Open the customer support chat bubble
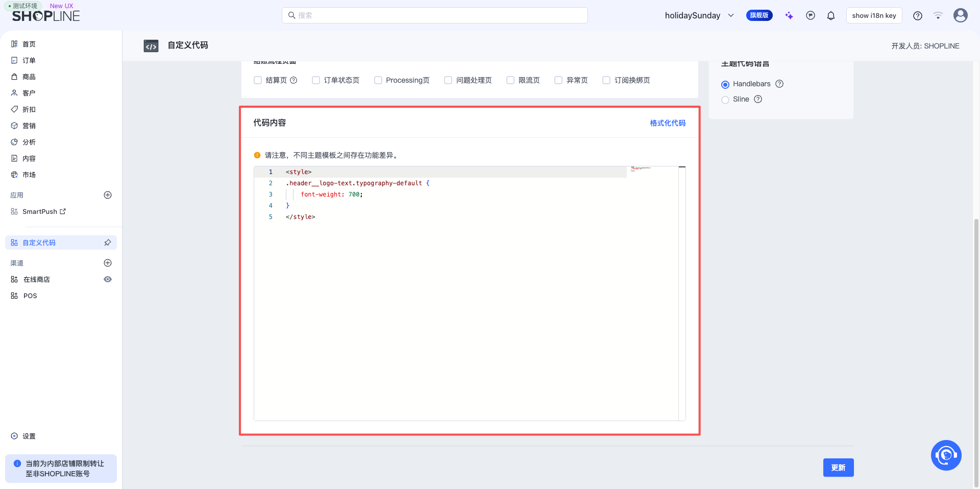Screen dimensions: 980x489 click(x=946, y=455)
